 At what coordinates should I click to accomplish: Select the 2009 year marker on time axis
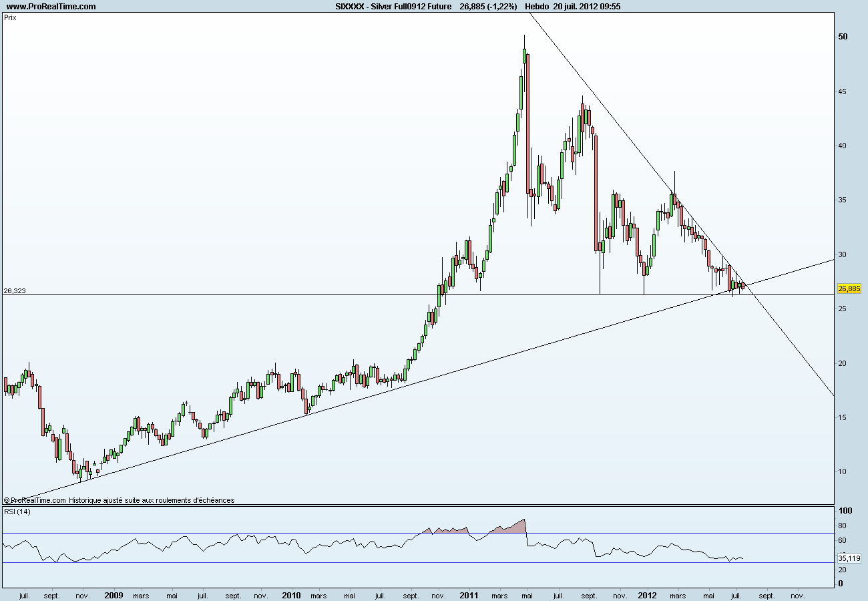click(114, 595)
